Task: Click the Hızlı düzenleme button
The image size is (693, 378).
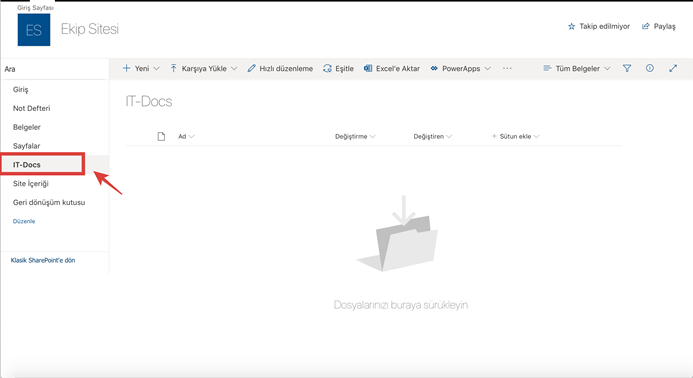Action: tap(280, 69)
